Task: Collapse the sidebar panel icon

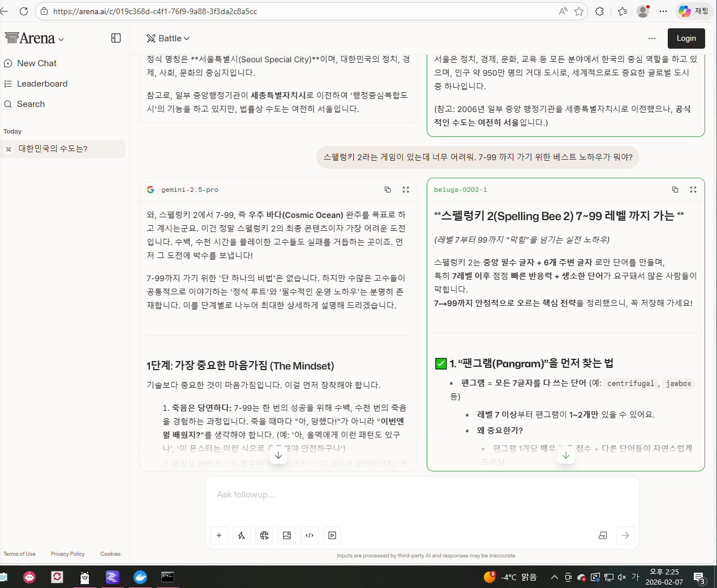Action: (x=116, y=38)
